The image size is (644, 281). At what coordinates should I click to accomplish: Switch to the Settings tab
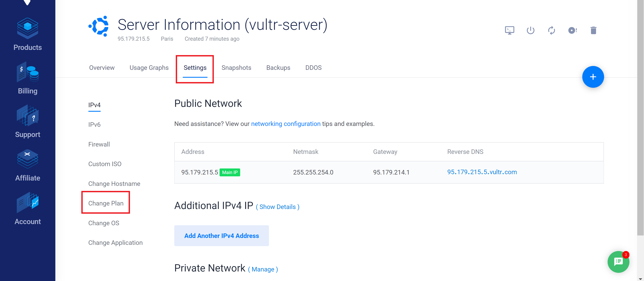pyautogui.click(x=195, y=68)
